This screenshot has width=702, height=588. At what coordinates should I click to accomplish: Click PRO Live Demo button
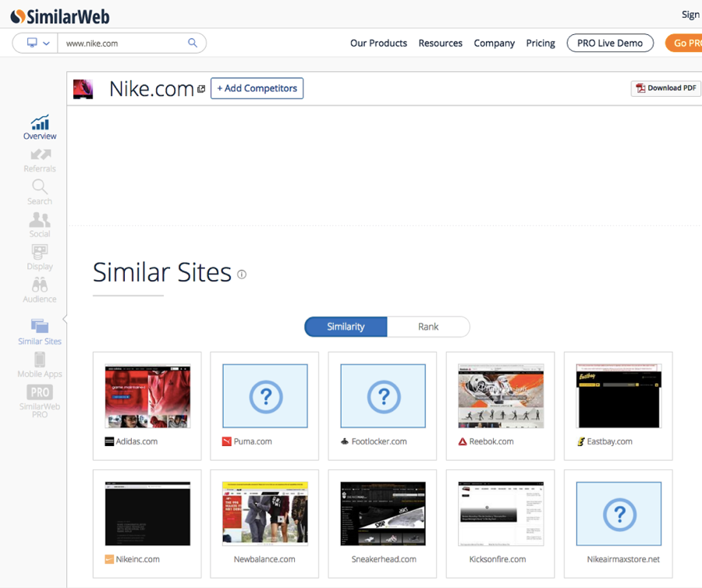610,43
